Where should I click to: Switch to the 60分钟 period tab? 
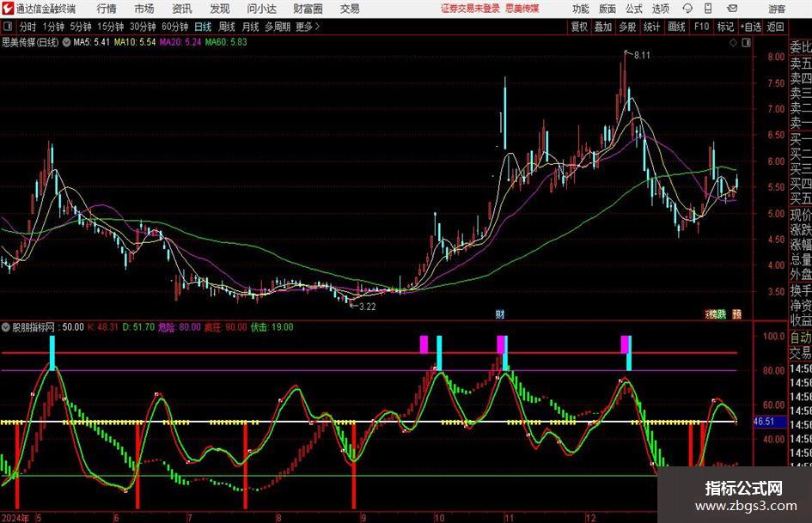175,27
